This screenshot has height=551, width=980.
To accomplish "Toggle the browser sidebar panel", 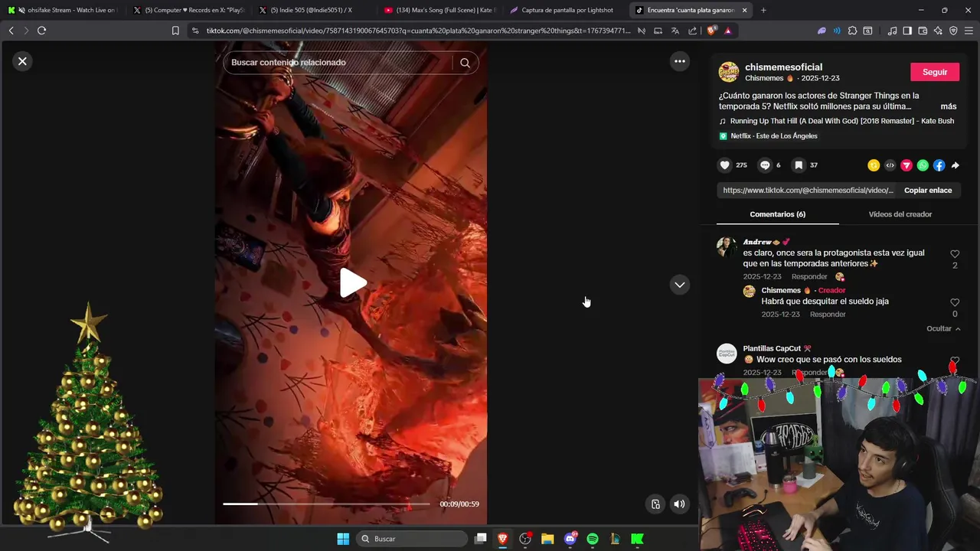I will point(907,31).
